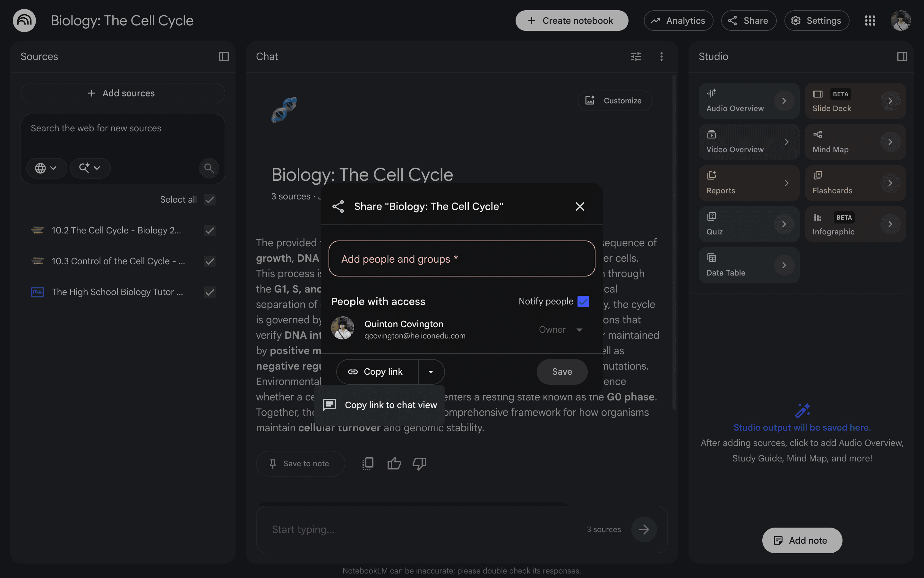This screenshot has width=924, height=578.
Task: Open Data Table tile
Action: 749,265
